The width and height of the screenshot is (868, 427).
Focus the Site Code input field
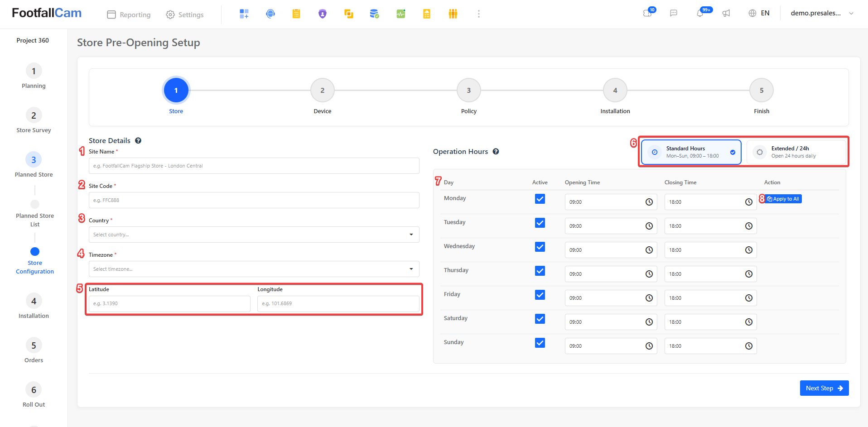(254, 200)
